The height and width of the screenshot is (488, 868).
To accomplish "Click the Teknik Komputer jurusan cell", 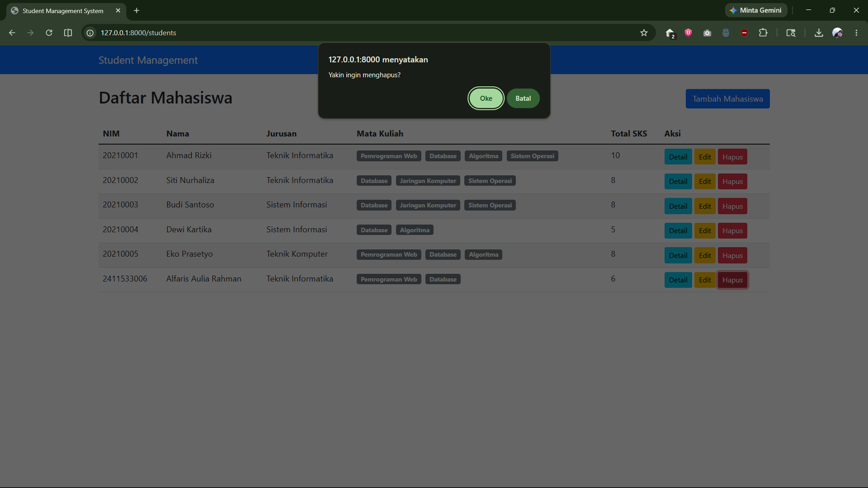I will tap(297, 254).
